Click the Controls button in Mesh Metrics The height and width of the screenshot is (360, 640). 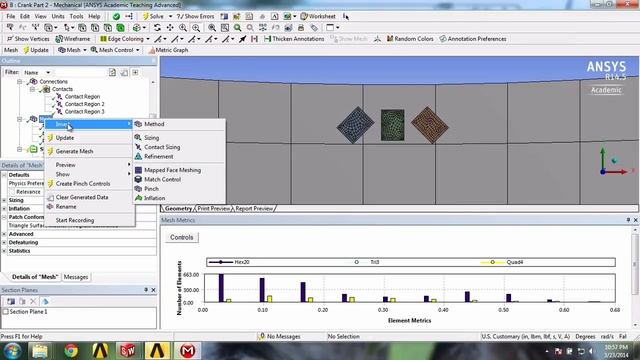182,237
